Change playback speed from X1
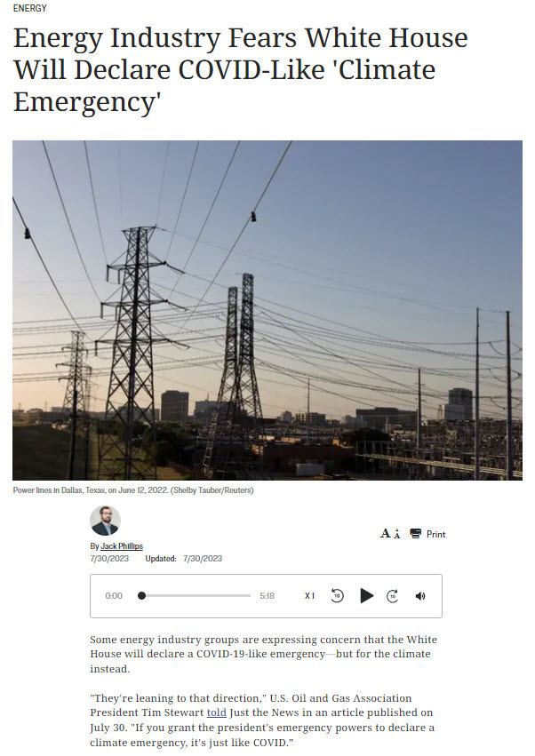 (309, 596)
